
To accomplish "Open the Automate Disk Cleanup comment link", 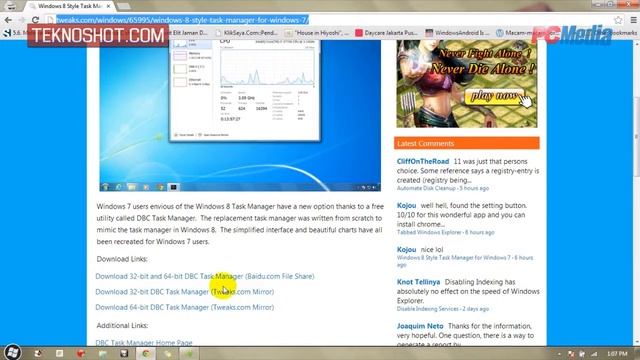I will [426, 188].
